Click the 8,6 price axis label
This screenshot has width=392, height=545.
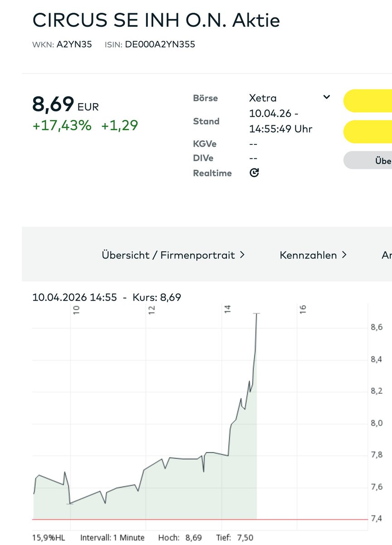click(377, 327)
